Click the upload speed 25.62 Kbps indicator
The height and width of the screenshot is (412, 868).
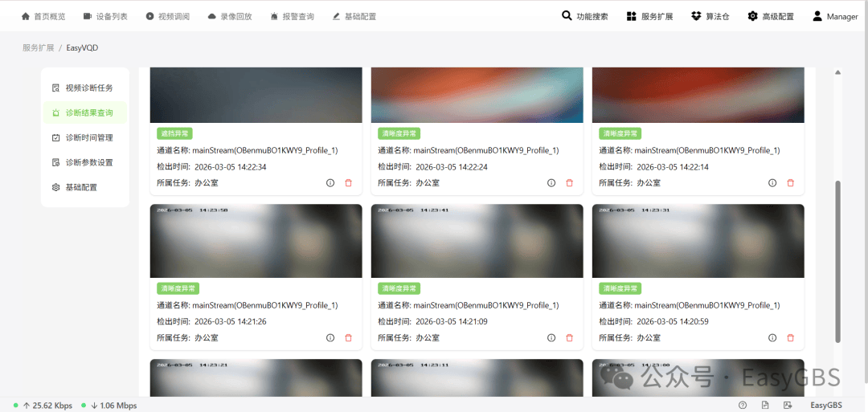[x=43, y=406]
